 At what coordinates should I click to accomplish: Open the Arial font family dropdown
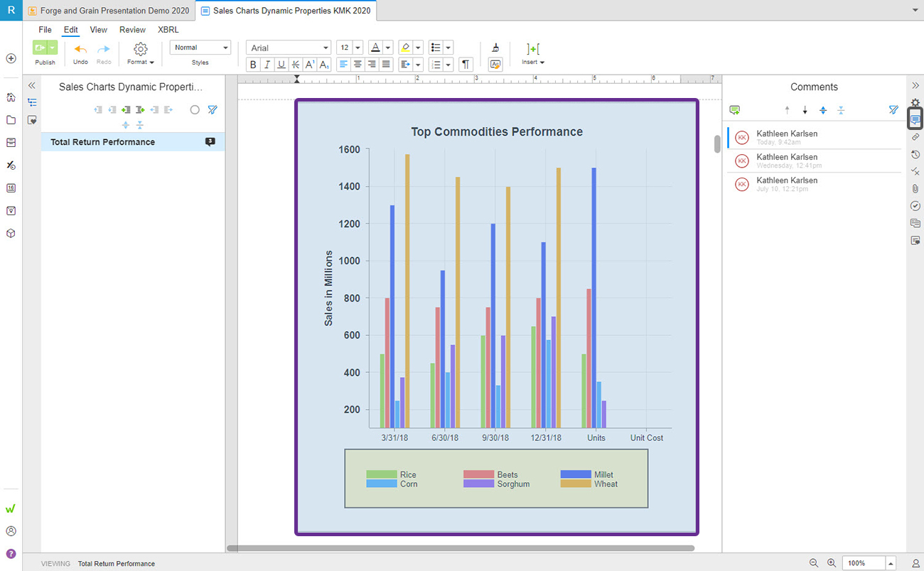[287, 47]
